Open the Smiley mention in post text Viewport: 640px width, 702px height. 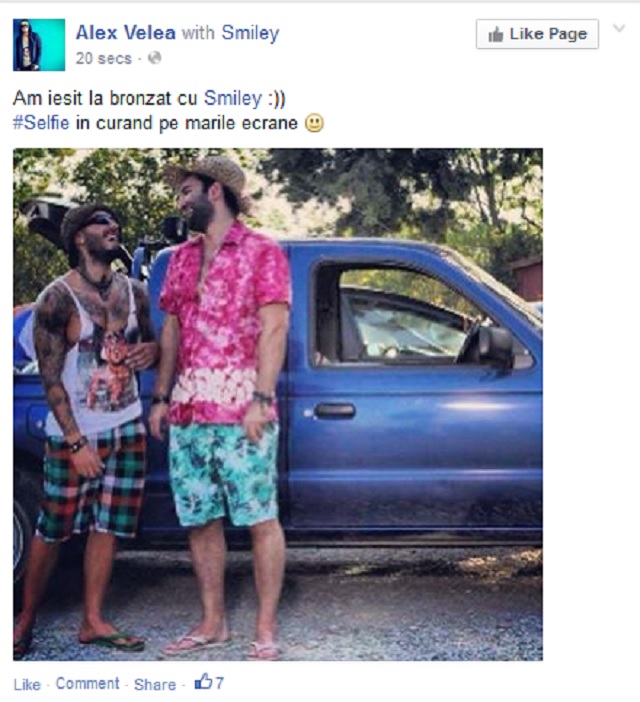pos(233,98)
